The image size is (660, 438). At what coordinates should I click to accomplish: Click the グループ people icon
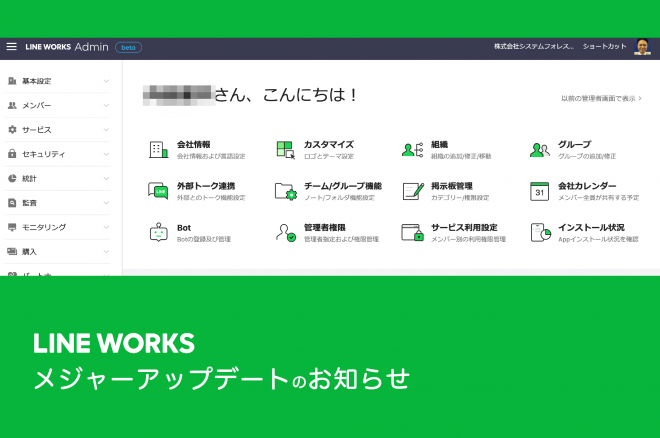pyautogui.click(x=540, y=149)
